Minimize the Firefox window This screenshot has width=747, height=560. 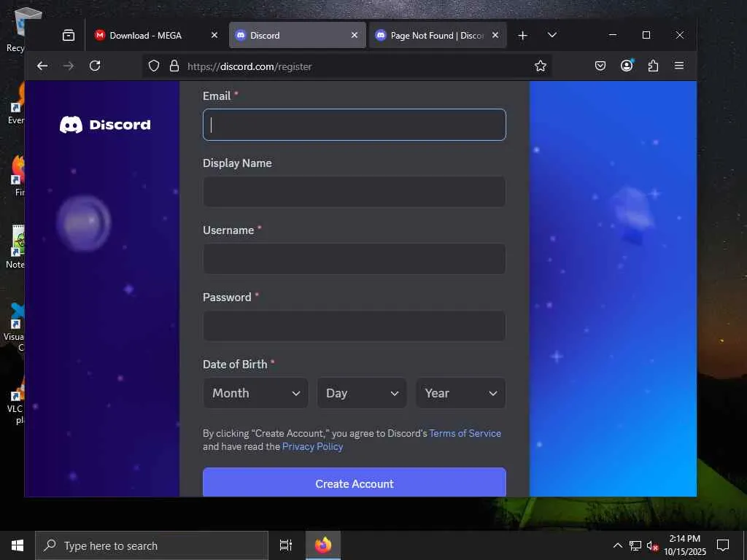pos(613,35)
